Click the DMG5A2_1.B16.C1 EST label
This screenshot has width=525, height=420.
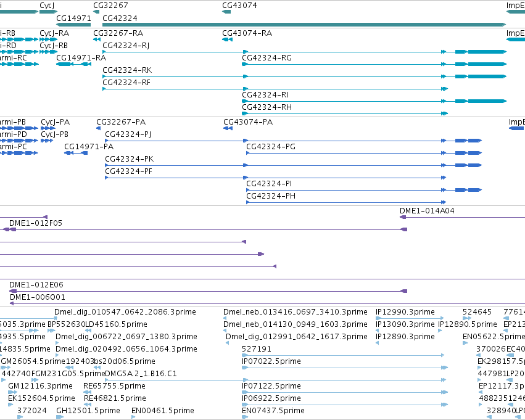pos(141,374)
